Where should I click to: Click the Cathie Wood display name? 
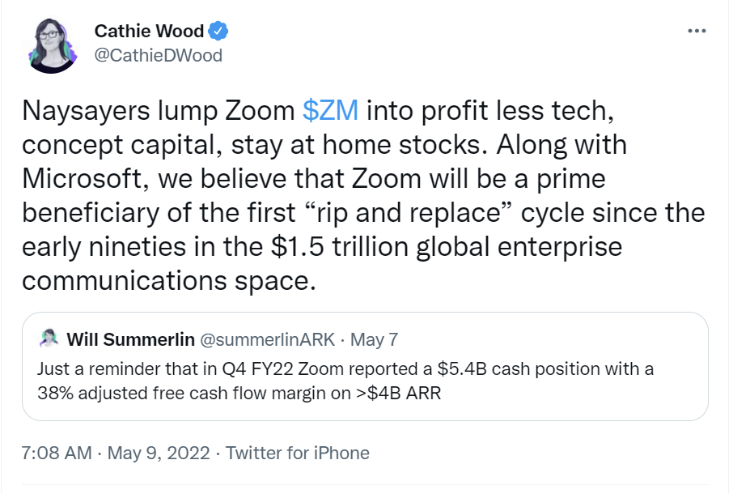149,31
